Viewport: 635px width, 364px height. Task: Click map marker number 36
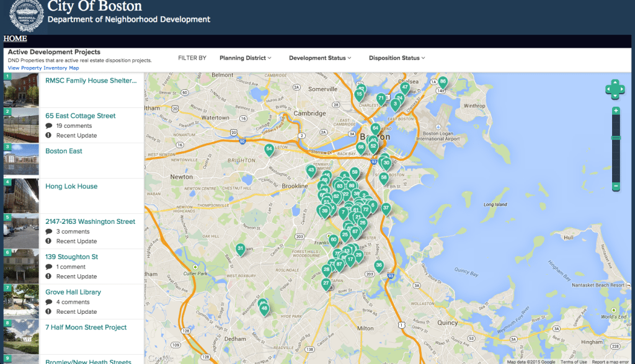point(379,265)
